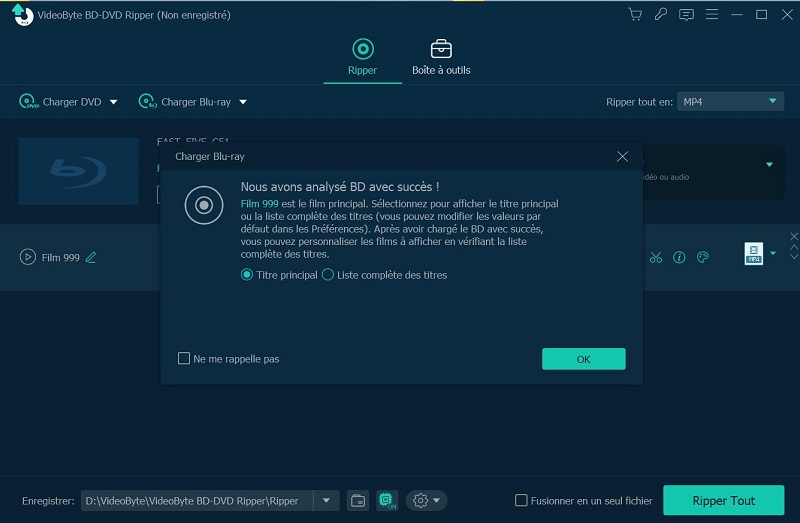
Task: Close the Charger Blu-ray dialog
Action: coord(622,157)
